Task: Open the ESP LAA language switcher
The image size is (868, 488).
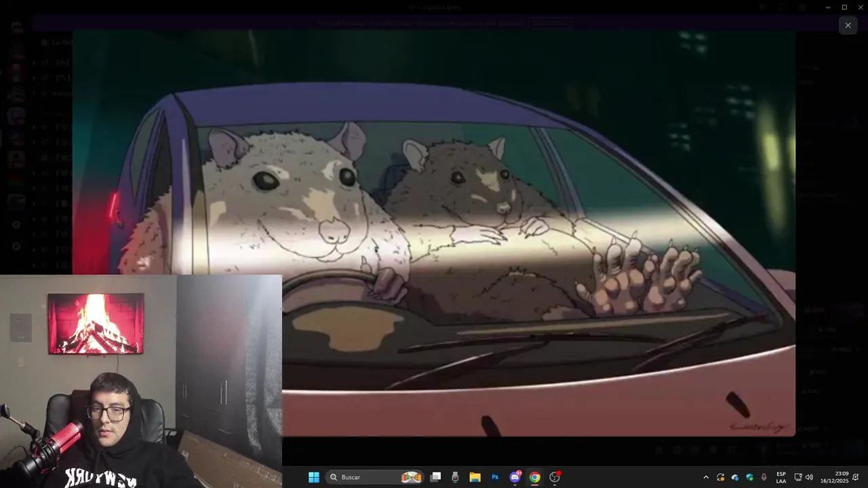Action: pyautogui.click(x=781, y=477)
